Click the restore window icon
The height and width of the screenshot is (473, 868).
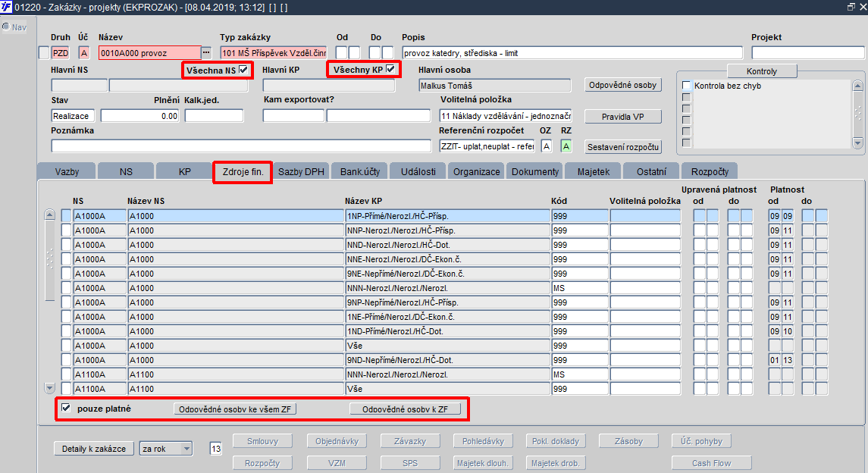pos(851,7)
